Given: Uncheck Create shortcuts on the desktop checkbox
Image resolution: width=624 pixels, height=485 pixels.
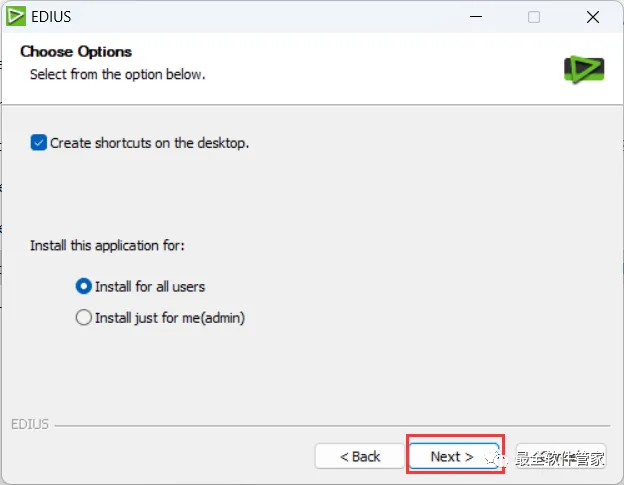Looking at the screenshot, I should point(39,143).
